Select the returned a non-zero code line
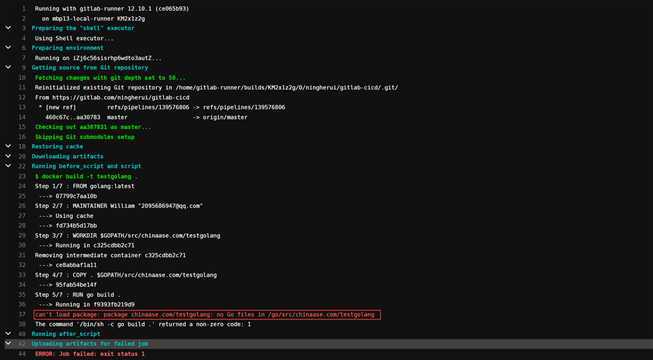The image size is (653, 360). pos(143,324)
